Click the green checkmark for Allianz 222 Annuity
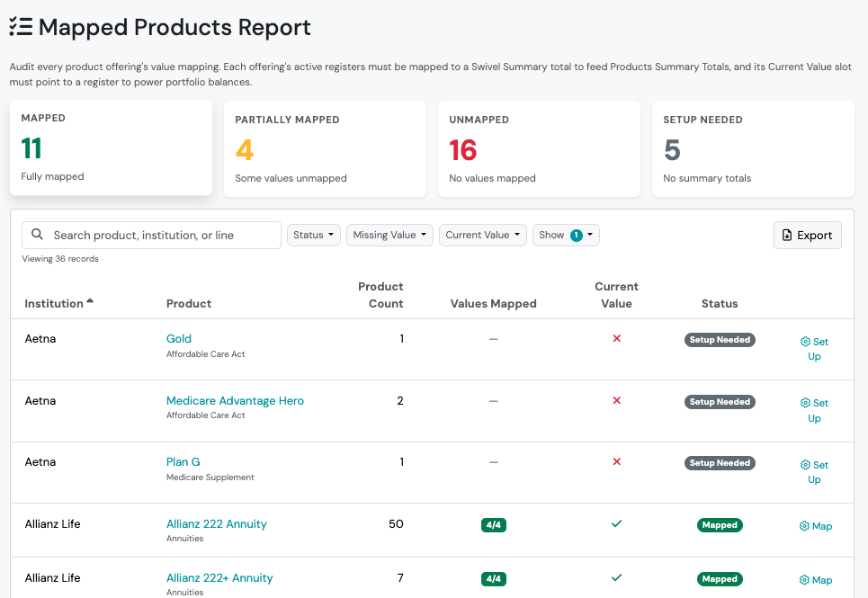 [x=616, y=523]
